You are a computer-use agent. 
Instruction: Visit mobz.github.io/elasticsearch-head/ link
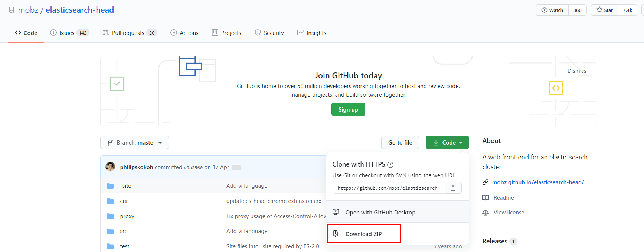pyautogui.click(x=538, y=182)
